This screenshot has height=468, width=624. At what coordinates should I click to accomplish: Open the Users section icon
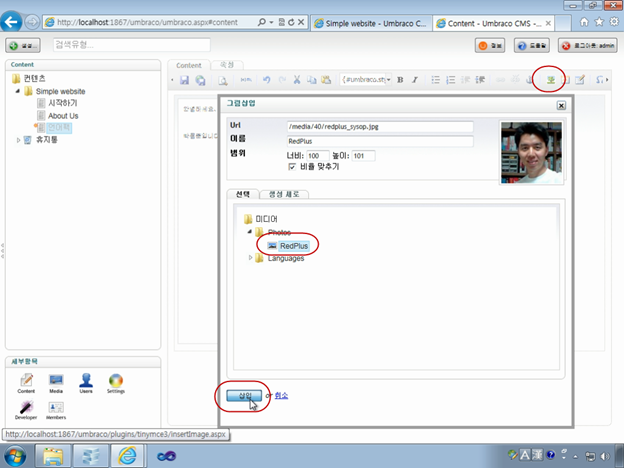click(86, 383)
